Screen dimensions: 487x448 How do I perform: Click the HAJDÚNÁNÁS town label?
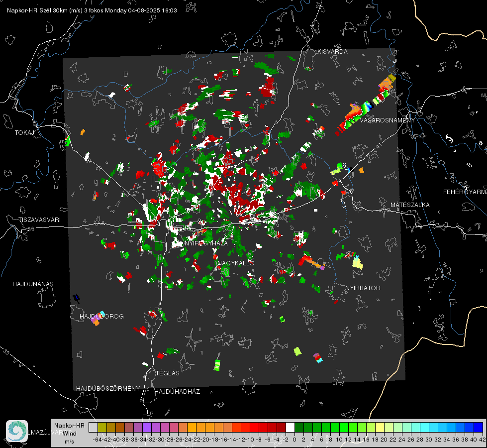point(33,284)
